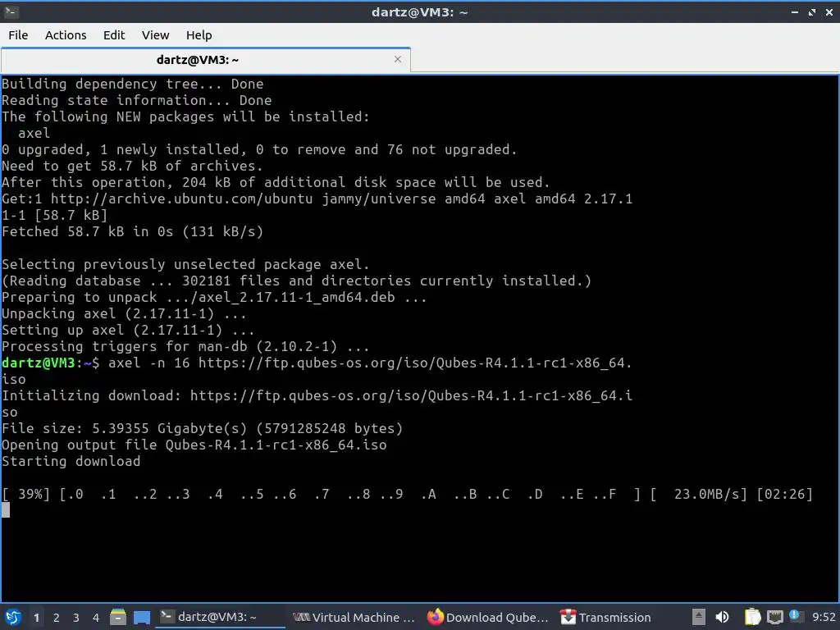Launch the file manager from the panel

point(118,617)
